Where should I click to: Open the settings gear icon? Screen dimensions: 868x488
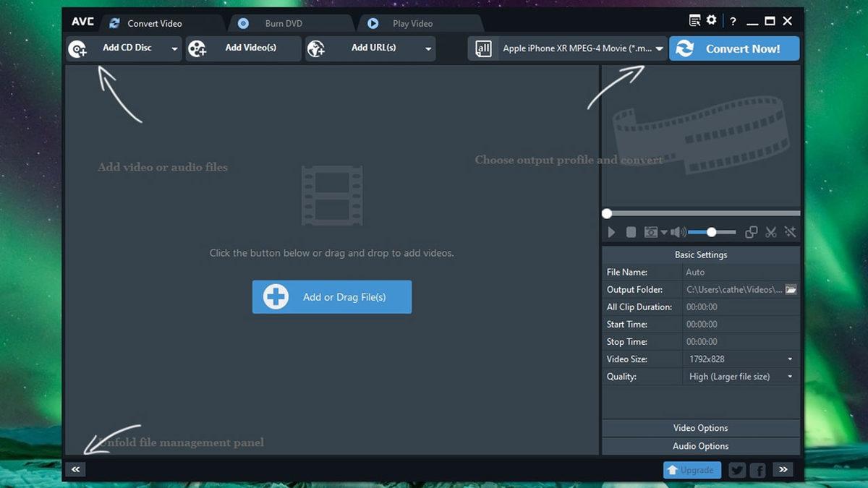(710, 20)
